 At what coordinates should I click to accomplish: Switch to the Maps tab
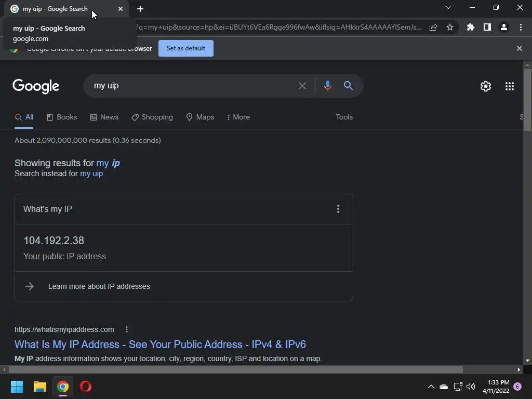(x=200, y=117)
